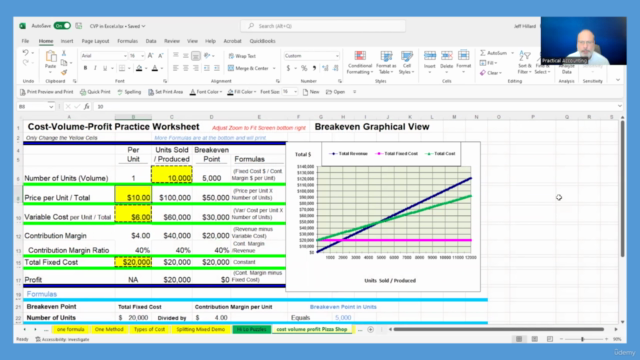
Task: Center text horizontally in the cell
Action: click(x=186, y=68)
